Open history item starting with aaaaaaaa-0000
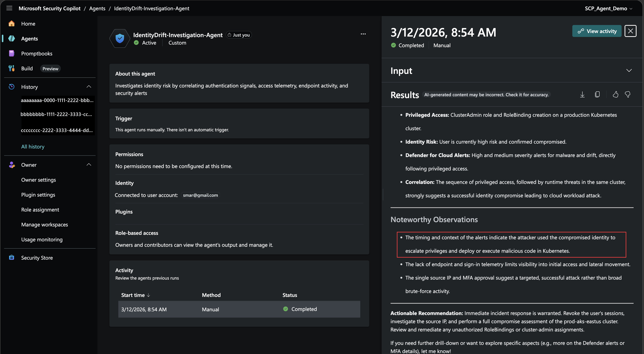644x354 pixels. pos(57,100)
